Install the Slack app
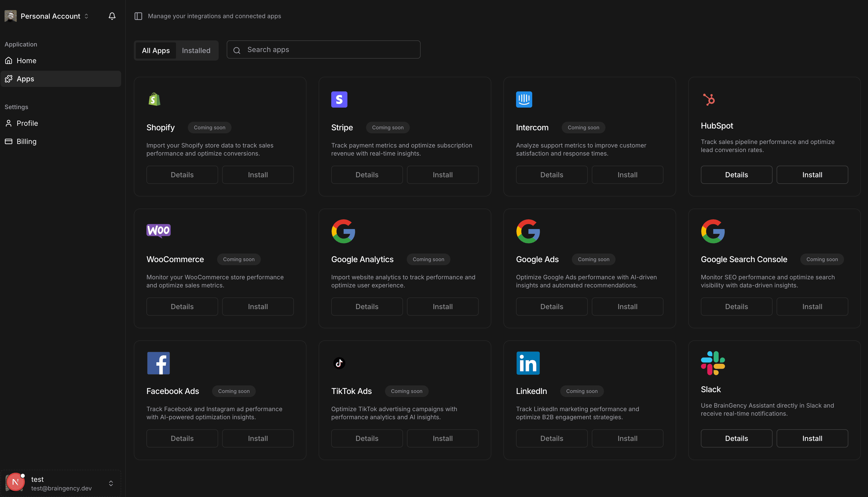The image size is (868, 497). tap(812, 438)
